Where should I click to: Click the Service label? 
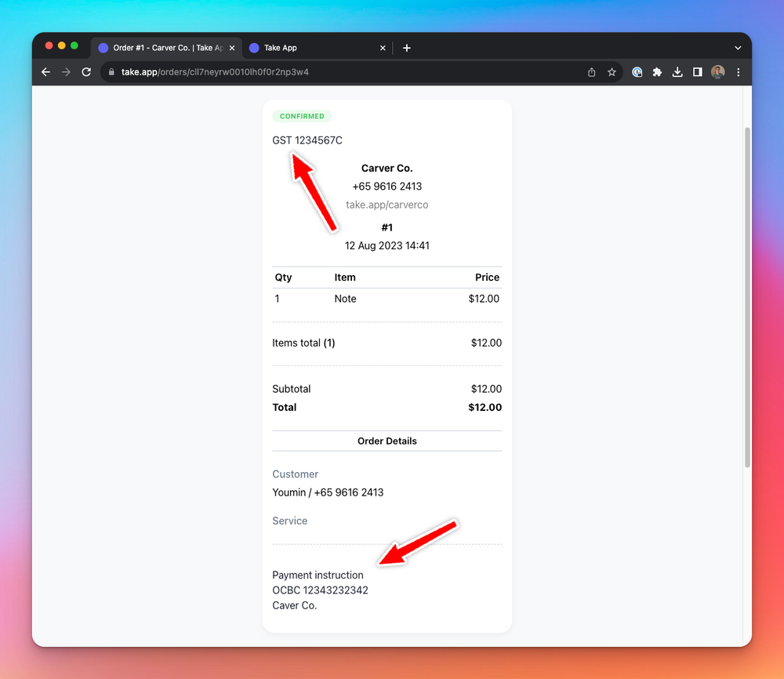289,521
